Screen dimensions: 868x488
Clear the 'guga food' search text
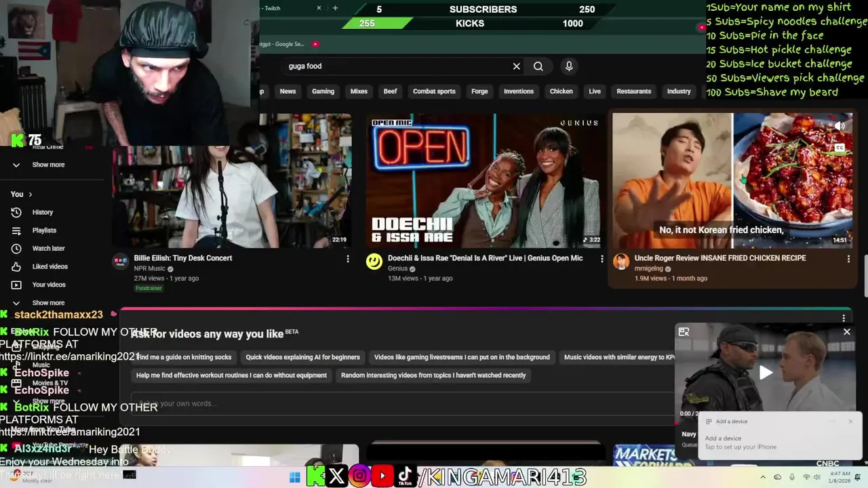[516, 66]
